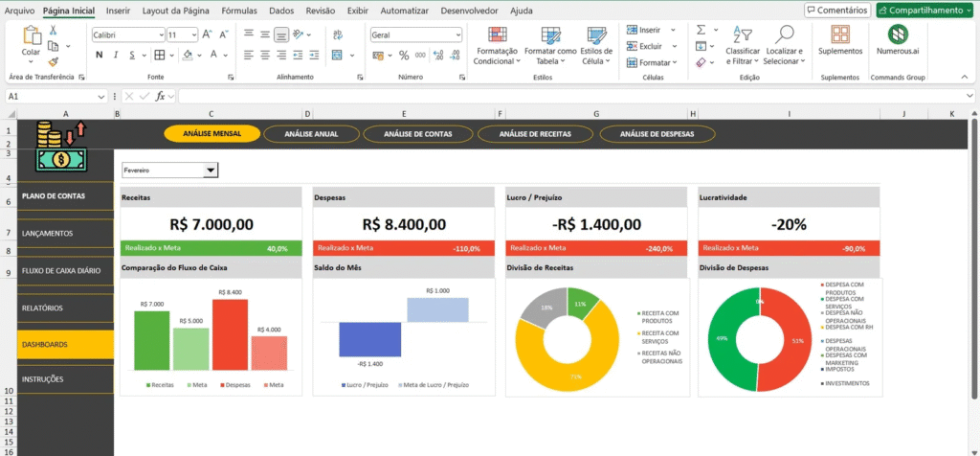Viewport: 980px width, 456px height.
Task: Open the Inserir ribbon tab
Action: click(x=119, y=11)
